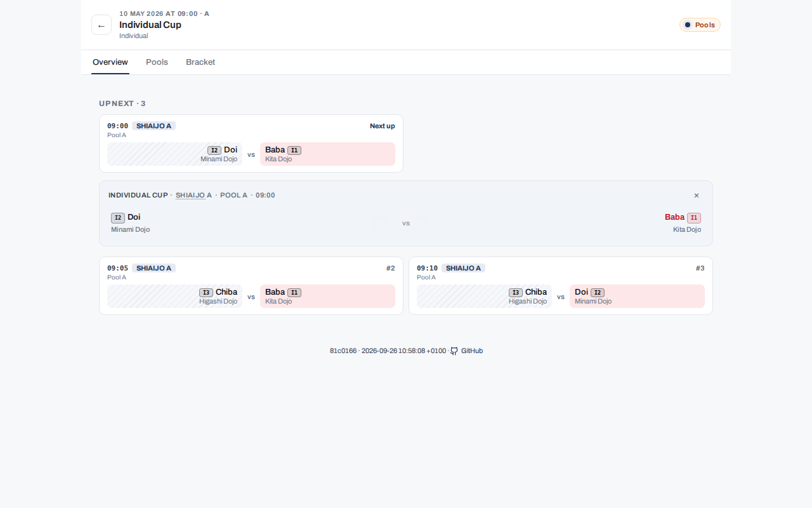Click the "UP NEXT · 3" heading

click(x=122, y=104)
